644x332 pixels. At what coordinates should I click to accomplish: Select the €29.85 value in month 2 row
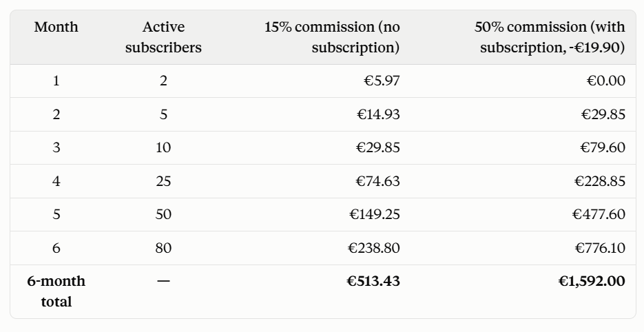[603, 114]
